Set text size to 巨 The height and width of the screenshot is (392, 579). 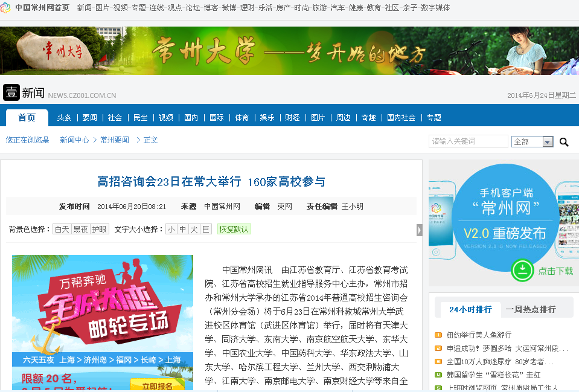point(206,230)
